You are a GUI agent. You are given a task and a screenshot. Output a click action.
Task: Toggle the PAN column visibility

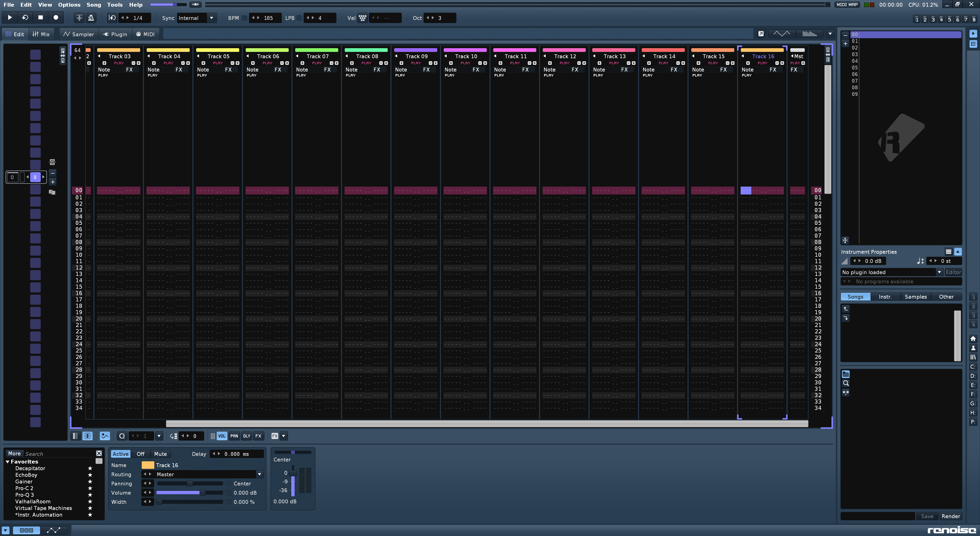coord(234,436)
